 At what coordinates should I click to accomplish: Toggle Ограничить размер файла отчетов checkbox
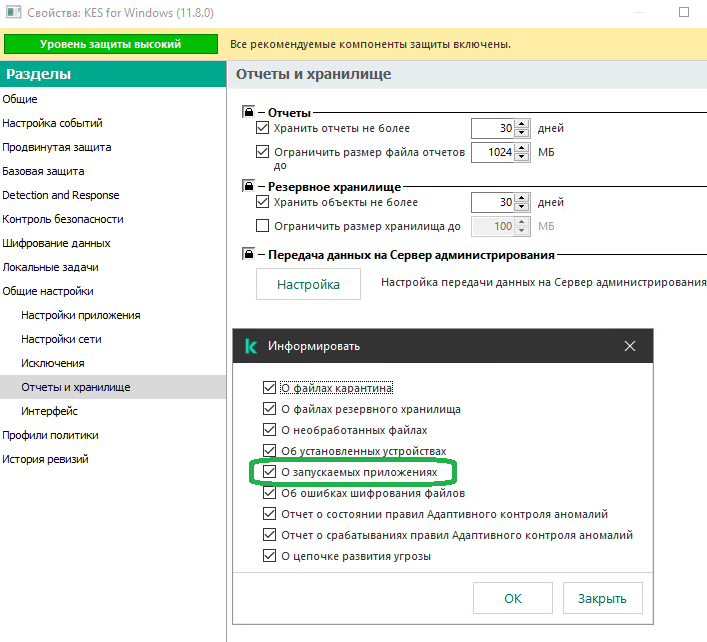click(262, 151)
